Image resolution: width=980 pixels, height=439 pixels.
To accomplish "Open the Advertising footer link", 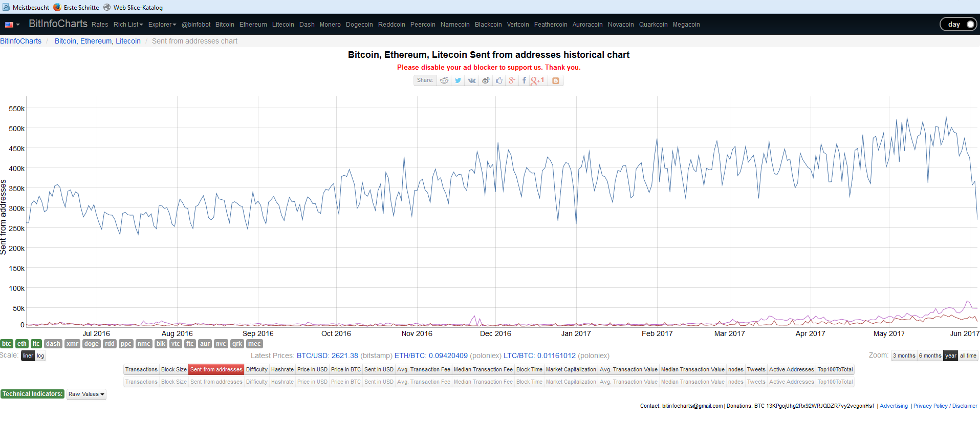I will [894, 406].
